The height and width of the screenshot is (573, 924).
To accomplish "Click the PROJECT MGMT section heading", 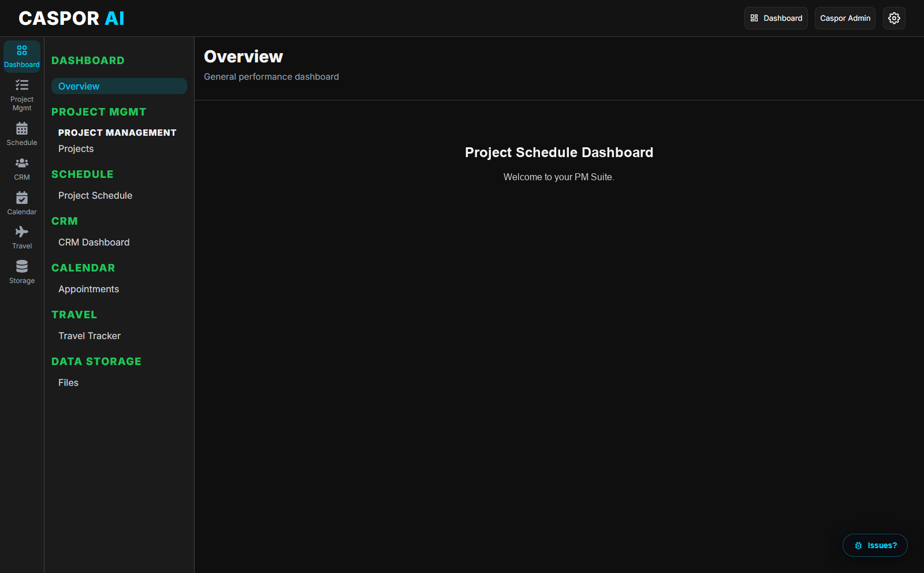I will 99,112.
